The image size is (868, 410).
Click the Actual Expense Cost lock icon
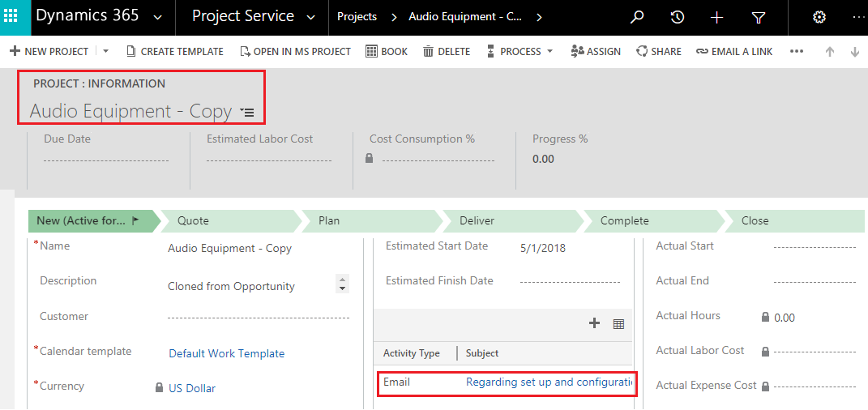point(766,387)
